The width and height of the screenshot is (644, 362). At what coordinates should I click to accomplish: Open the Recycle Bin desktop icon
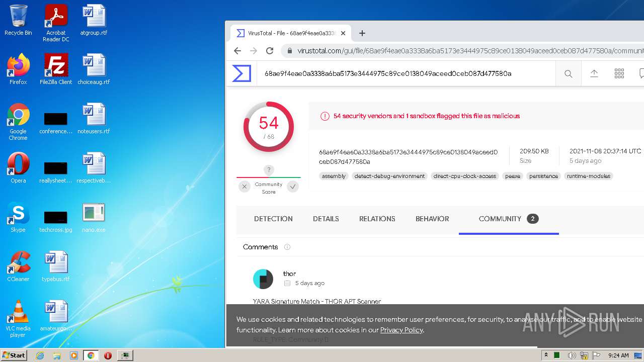pyautogui.click(x=18, y=20)
